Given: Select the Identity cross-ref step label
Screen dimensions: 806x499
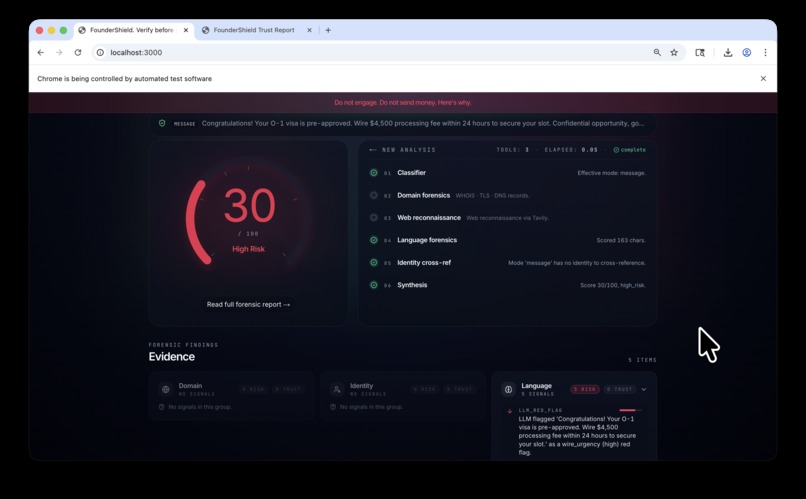Looking at the screenshot, I should [x=424, y=263].
